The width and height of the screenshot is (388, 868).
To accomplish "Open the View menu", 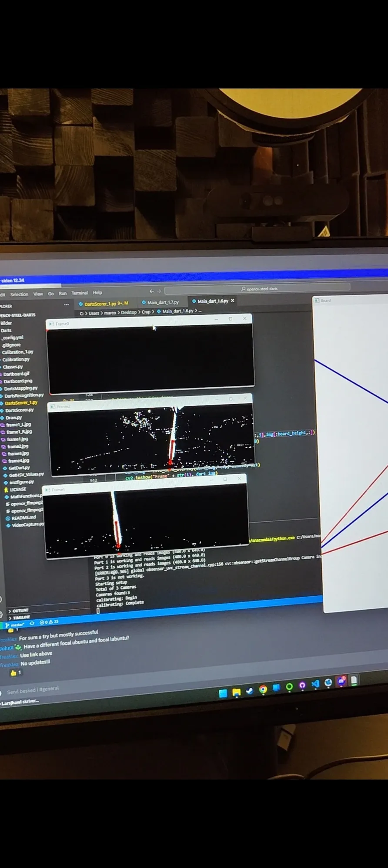I will coord(38,294).
